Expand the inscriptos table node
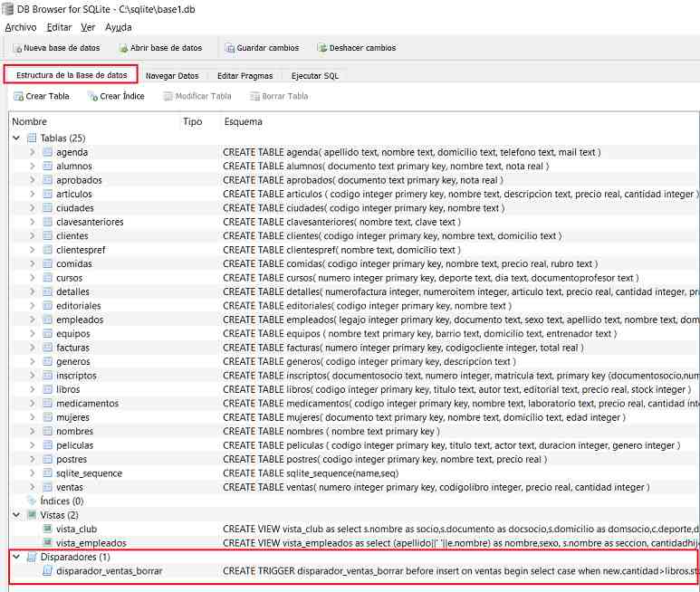Screen dimensions: 700x592 tap(32, 376)
